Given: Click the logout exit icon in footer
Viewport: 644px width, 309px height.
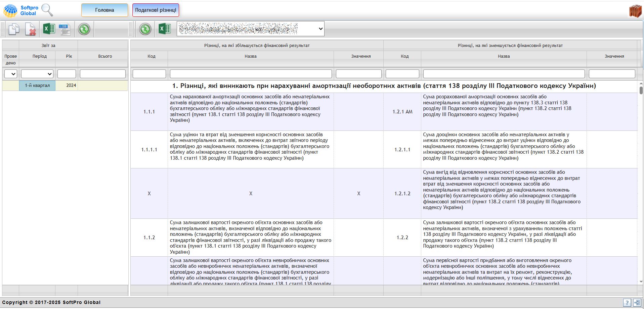Looking at the screenshot, I should click(637, 302).
